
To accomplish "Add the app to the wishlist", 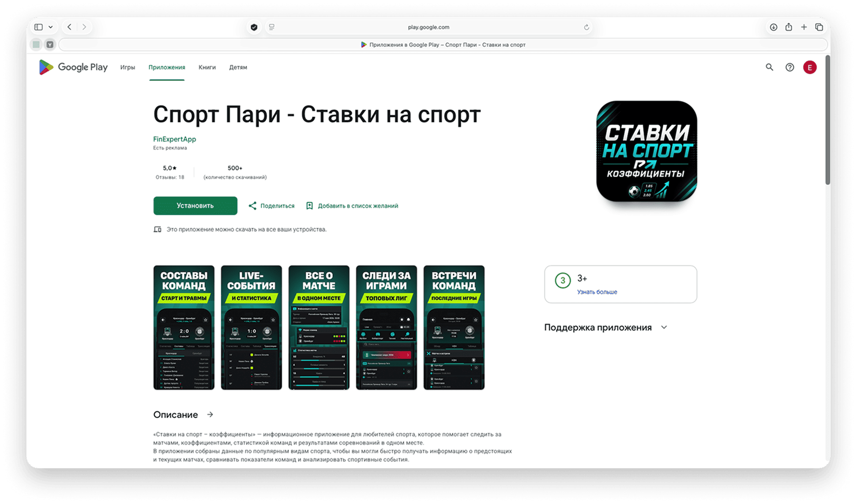I will (x=352, y=206).
